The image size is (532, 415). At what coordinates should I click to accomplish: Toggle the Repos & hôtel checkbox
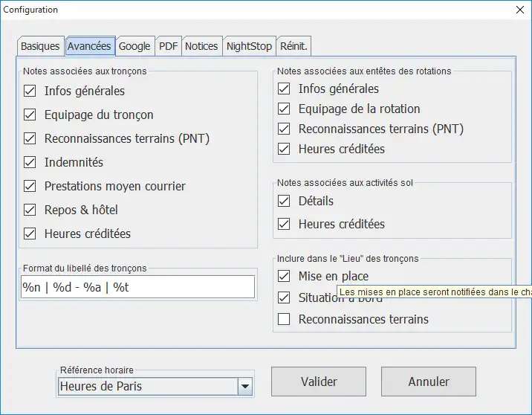point(30,210)
